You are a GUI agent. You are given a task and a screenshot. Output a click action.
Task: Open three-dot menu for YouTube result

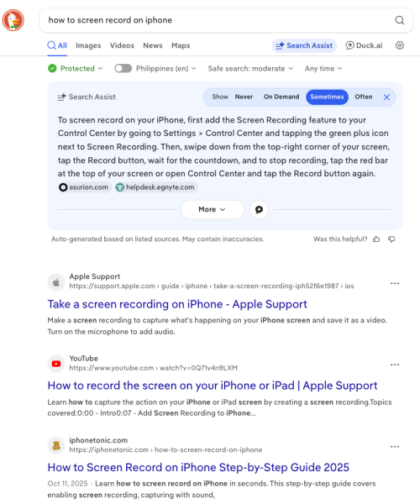click(395, 365)
